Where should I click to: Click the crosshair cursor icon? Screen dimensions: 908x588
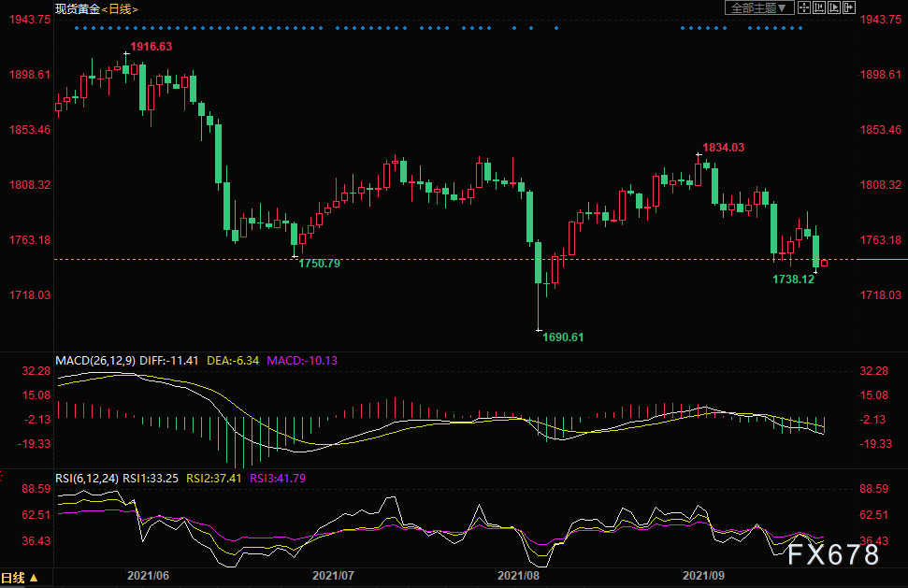(x=804, y=7)
